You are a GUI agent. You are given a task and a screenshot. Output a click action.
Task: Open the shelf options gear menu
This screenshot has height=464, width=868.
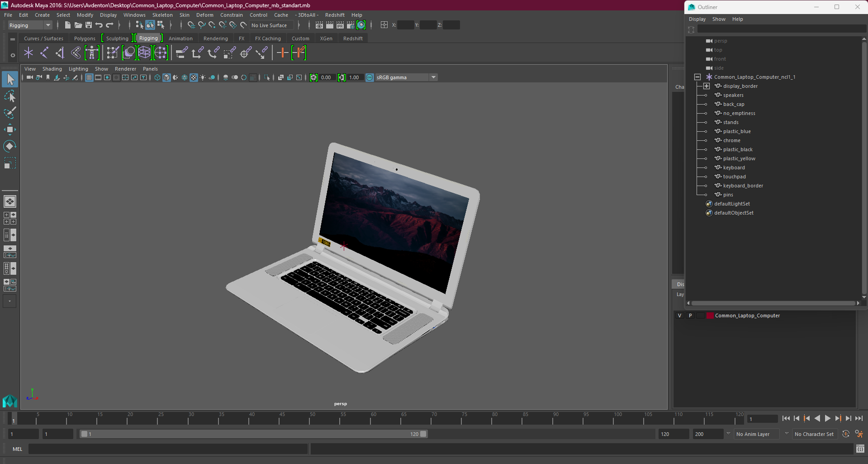pyautogui.click(x=13, y=55)
